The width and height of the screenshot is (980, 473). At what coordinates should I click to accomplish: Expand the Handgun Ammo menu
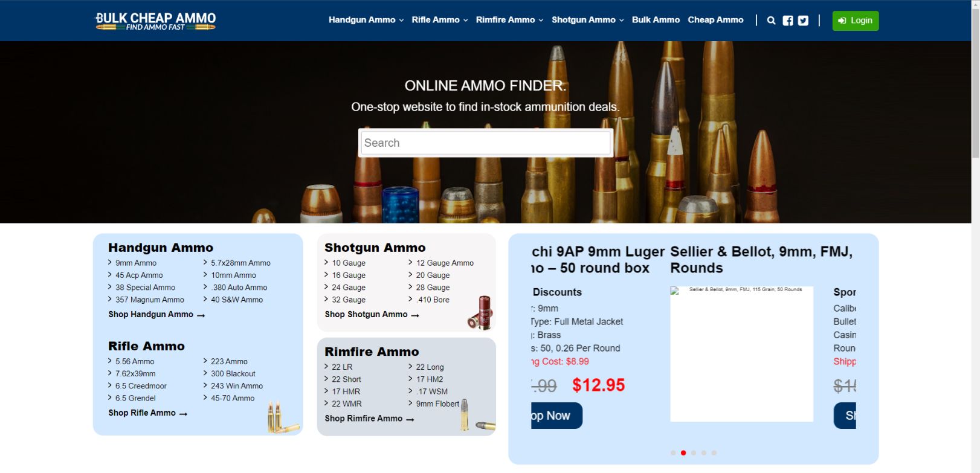pos(366,20)
